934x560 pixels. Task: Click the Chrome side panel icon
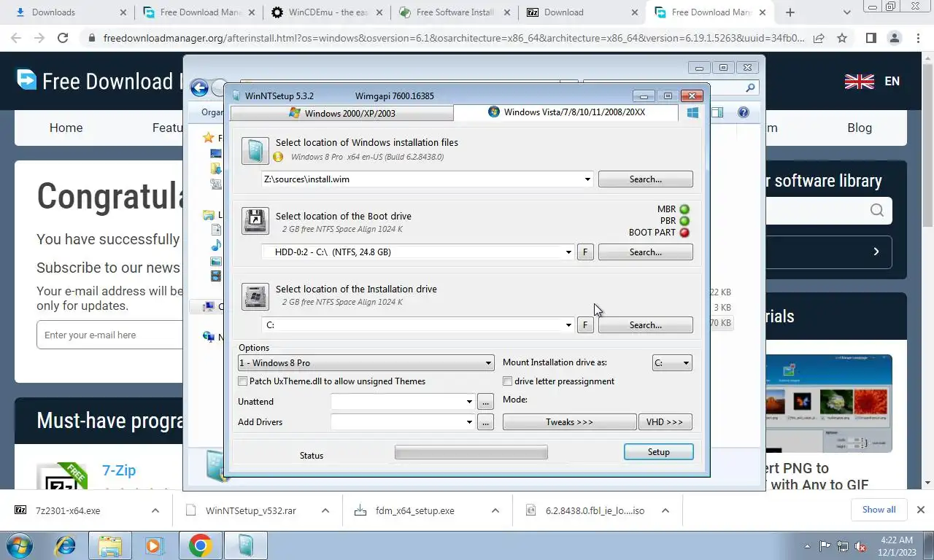coord(871,38)
